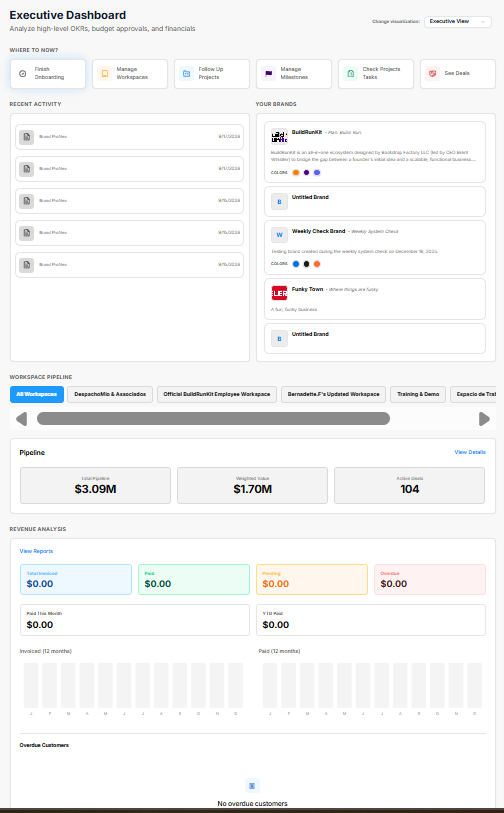Viewport: 504px width, 813px height.
Task: Click the No overdue customers message
Action: click(x=252, y=804)
